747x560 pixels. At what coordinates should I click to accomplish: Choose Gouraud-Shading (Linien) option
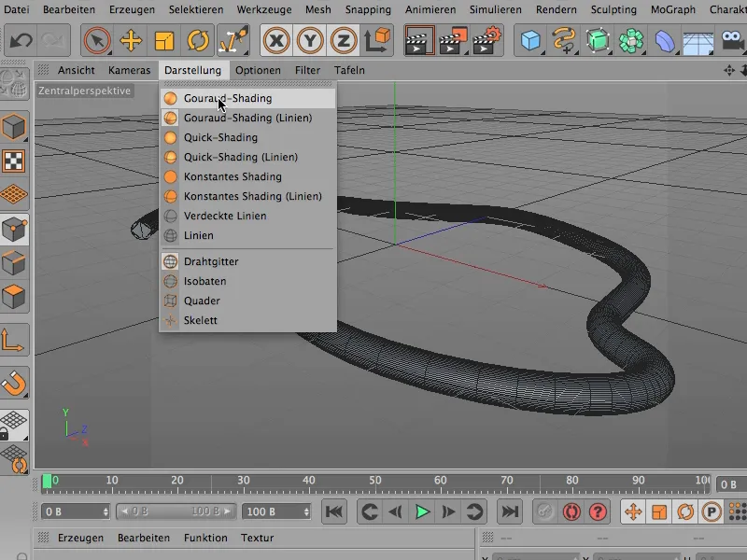(x=247, y=118)
